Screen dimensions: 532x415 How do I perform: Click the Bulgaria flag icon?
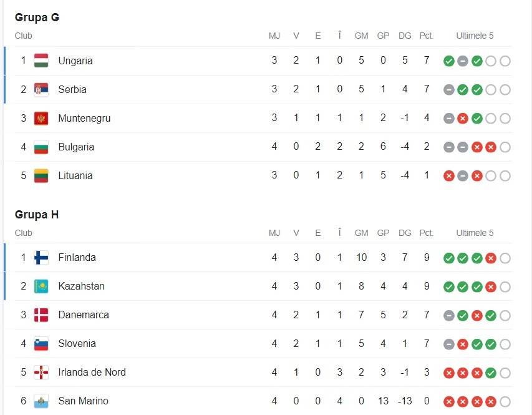pyautogui.click(x=41, y=147)
